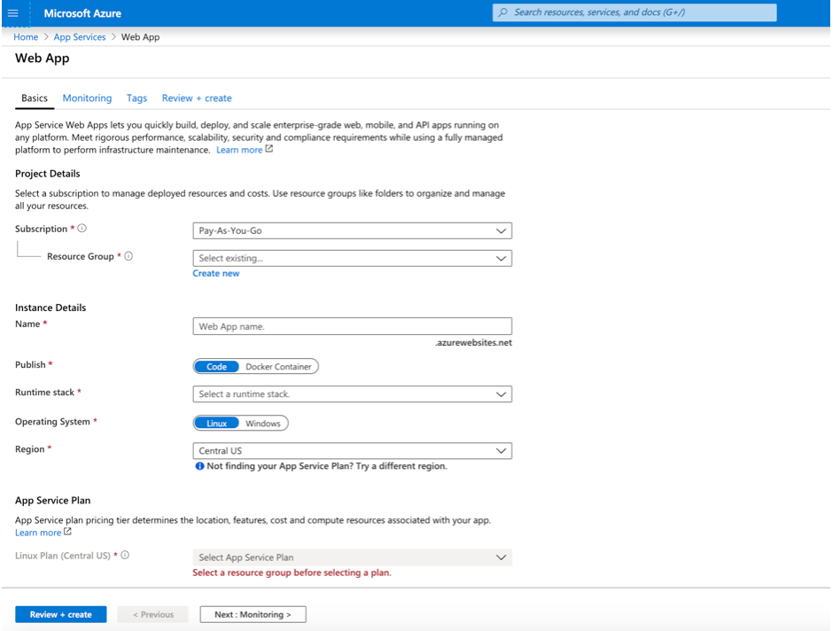Expand the Resource Group selector
Viewport: 840px width, 631px height.
[x=352, y=256]
